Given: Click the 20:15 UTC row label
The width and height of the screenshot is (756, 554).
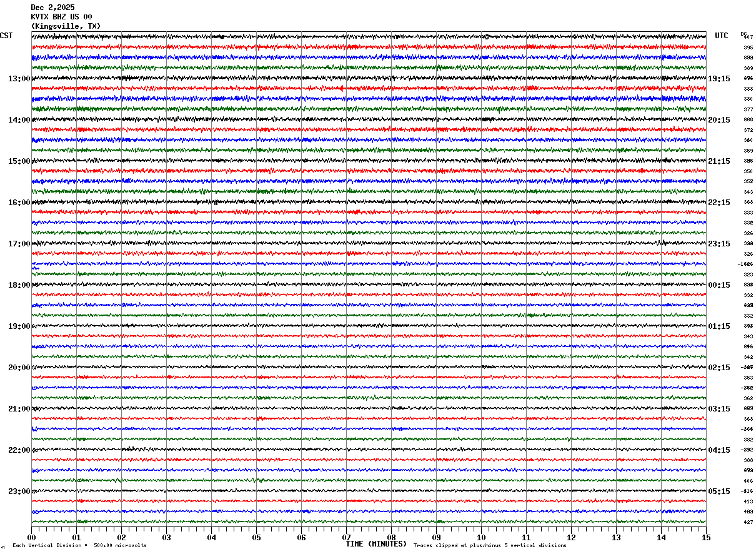Looking at the screenshot, I should point(719,120).
